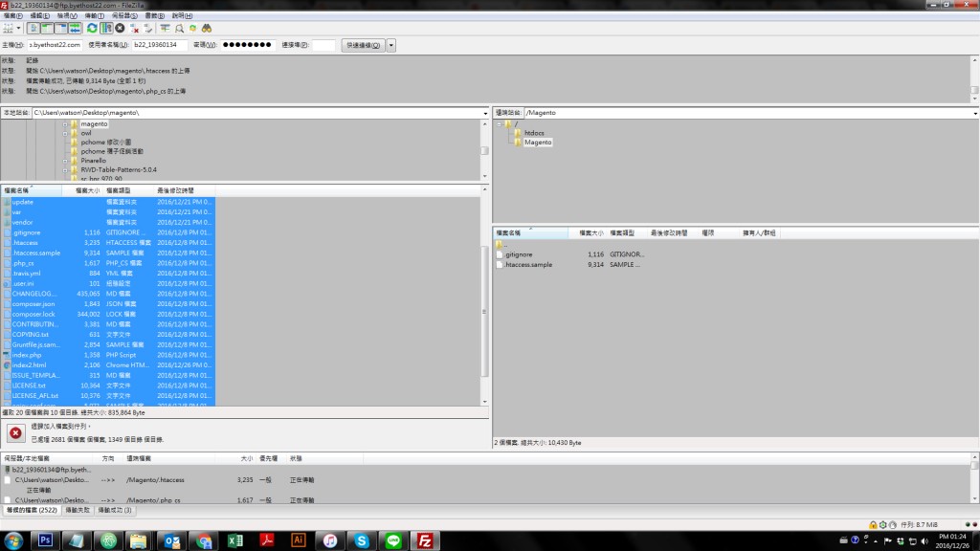Collapse the remote root folder node
The image size is (980, 551).
pos(500,124)
